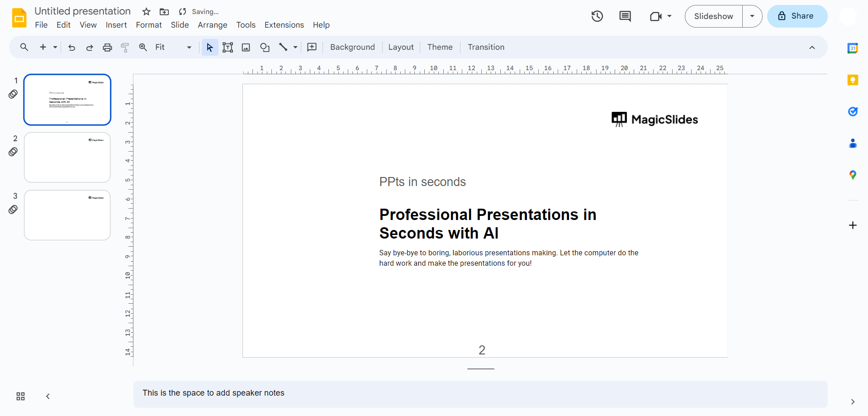Hide the menus with chevron
The image size is (868, 416).
812,48
